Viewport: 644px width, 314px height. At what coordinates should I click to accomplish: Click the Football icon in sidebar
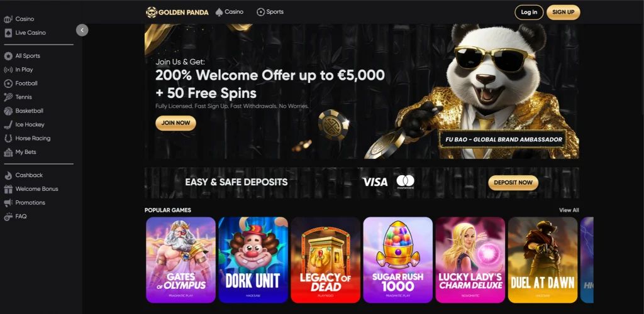[x=8, y=84]
